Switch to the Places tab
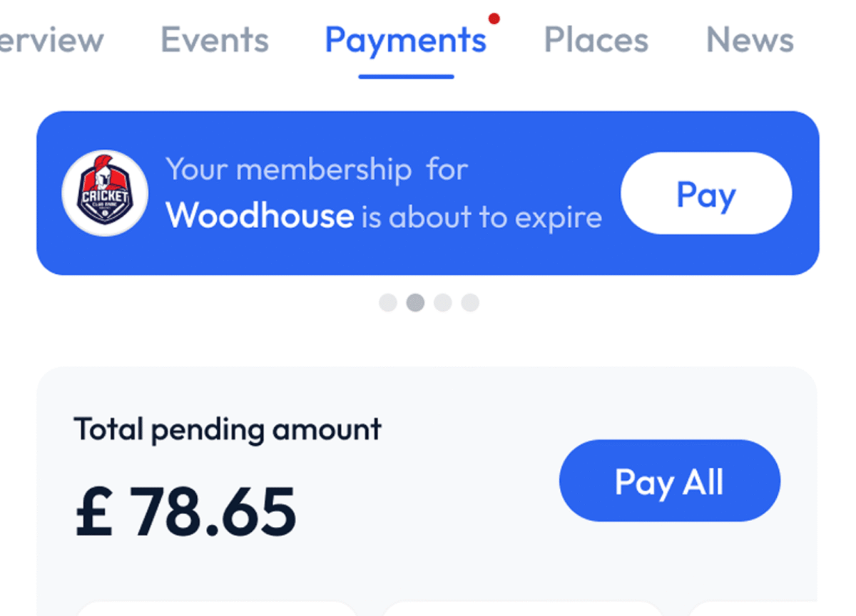 pyautogui.click(x=596, y=40)
